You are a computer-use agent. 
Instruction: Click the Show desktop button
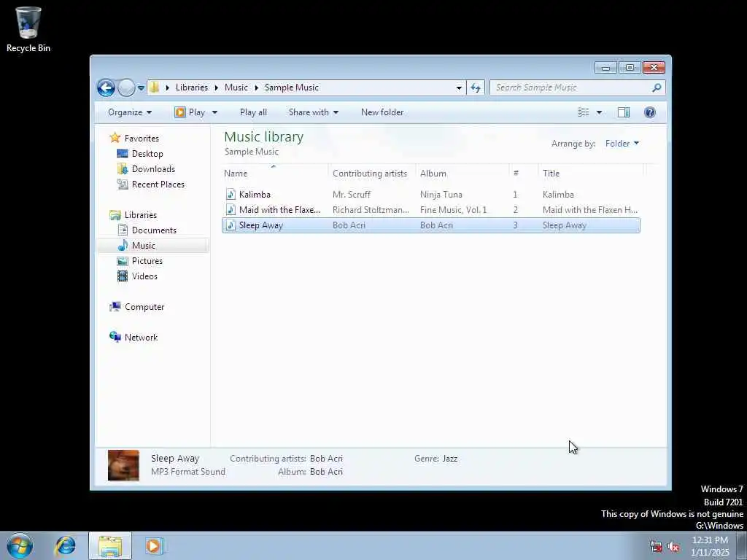742,545
